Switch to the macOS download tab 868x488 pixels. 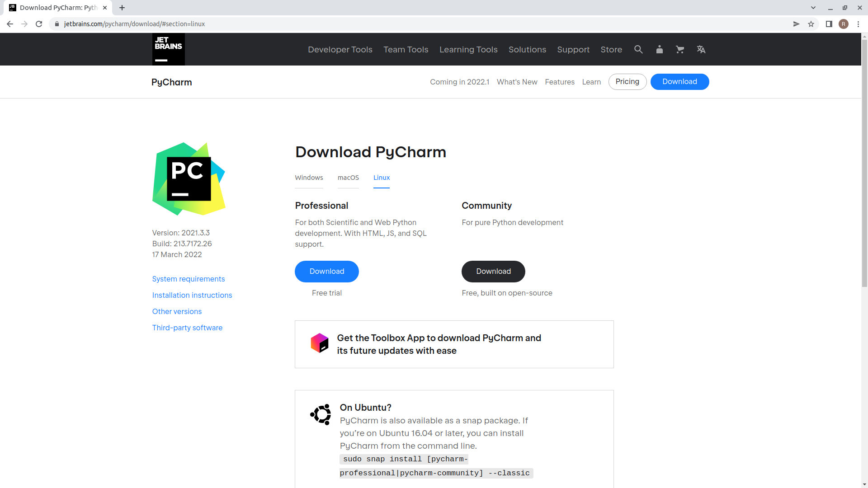(348, 178)
